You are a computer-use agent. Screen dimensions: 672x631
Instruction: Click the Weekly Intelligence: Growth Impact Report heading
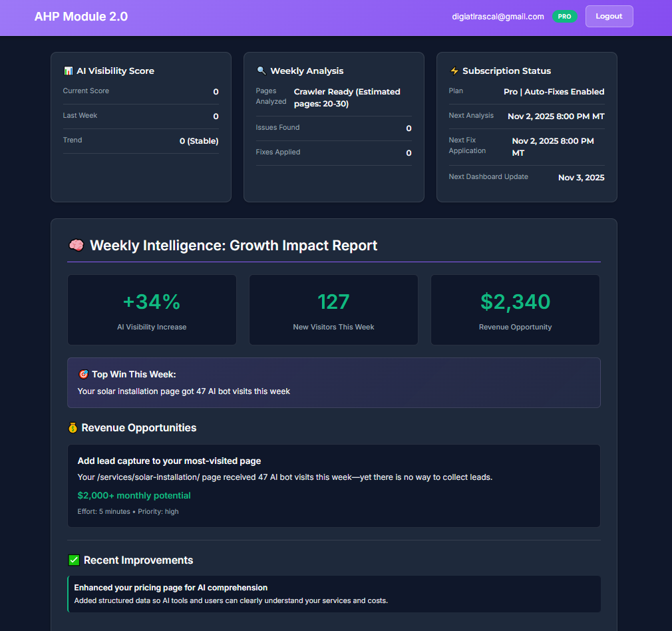tap(234, 245)
